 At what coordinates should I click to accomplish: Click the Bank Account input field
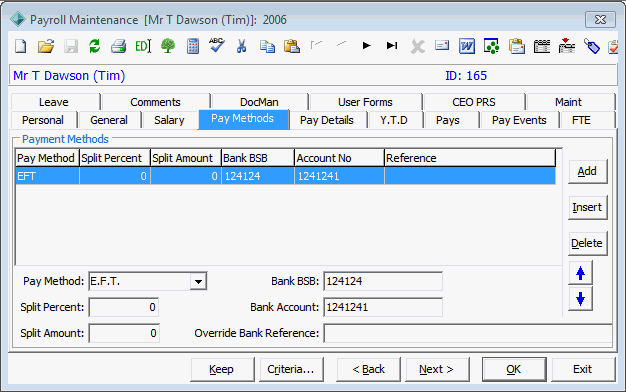coord(383,307)
